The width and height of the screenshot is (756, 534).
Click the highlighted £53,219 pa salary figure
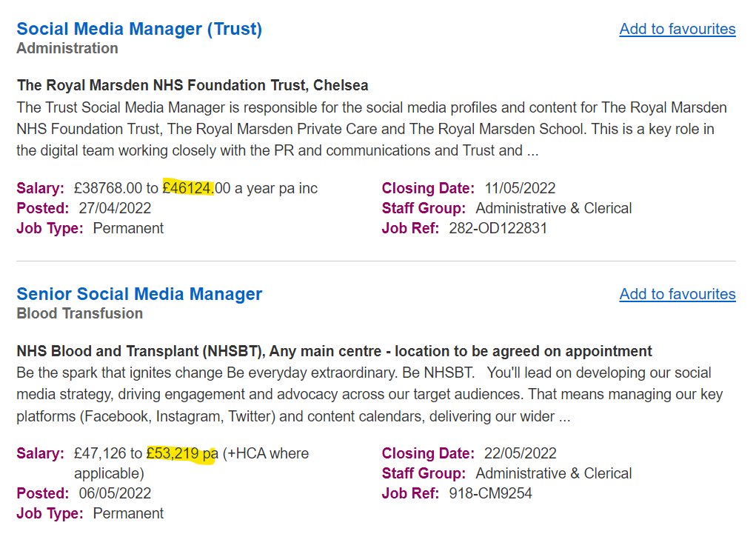click(181, 453)
